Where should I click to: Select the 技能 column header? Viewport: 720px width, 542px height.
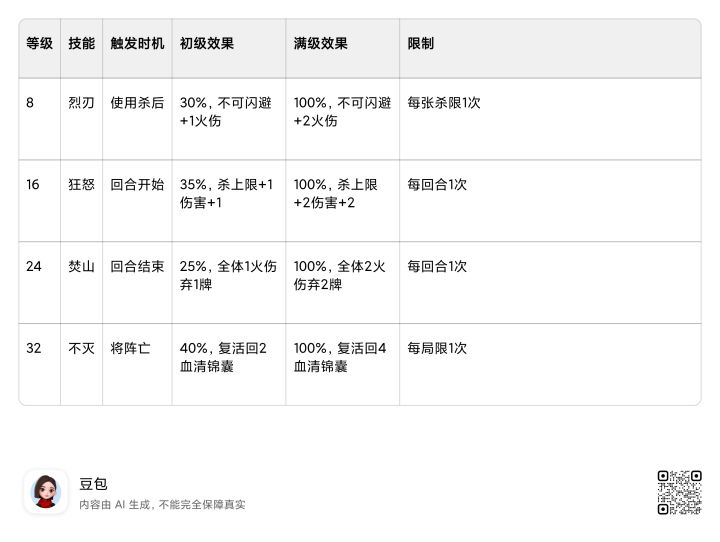[81, 44]
